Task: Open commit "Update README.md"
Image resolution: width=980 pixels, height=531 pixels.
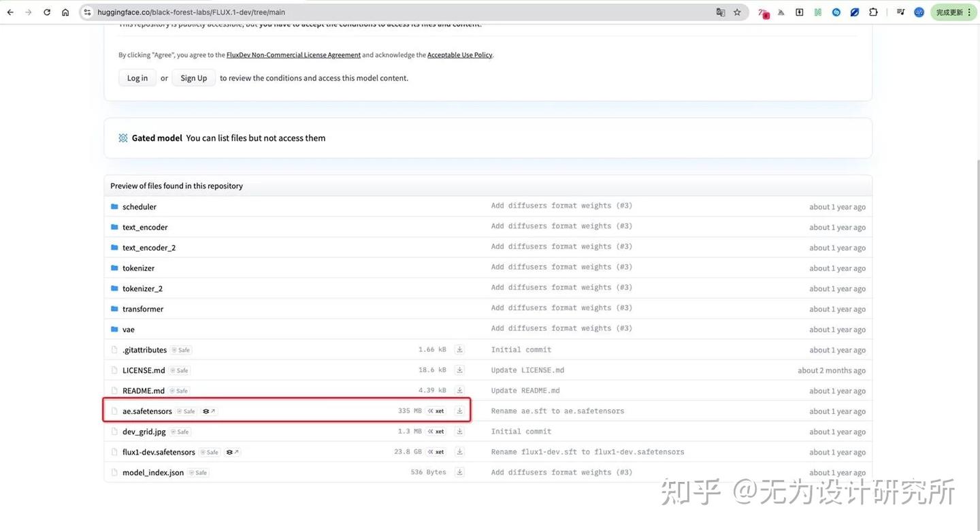Action: [x=525, y=391]
